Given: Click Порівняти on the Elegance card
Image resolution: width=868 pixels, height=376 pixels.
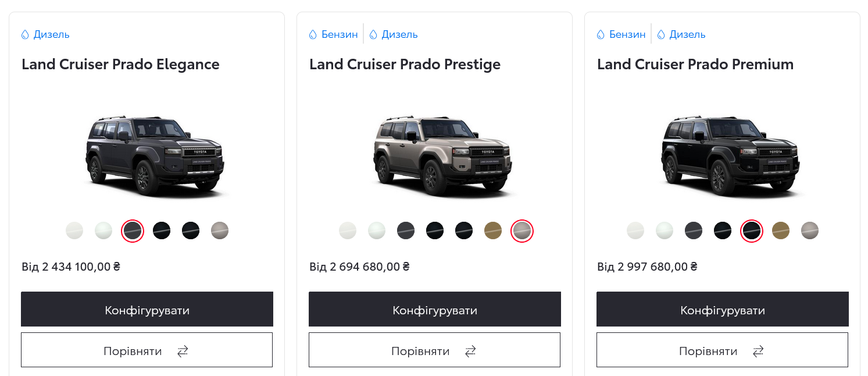Looking at the screenshot, I should click(133, 350).
